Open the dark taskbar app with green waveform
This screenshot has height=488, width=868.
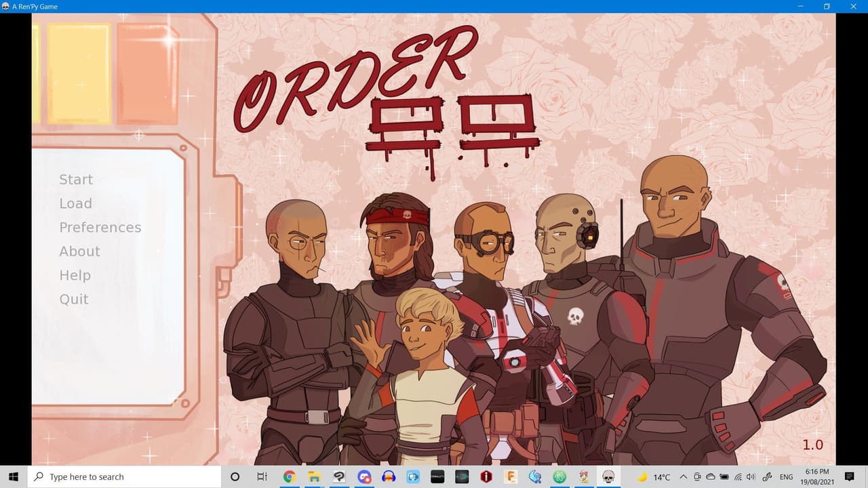pos(462,476)
